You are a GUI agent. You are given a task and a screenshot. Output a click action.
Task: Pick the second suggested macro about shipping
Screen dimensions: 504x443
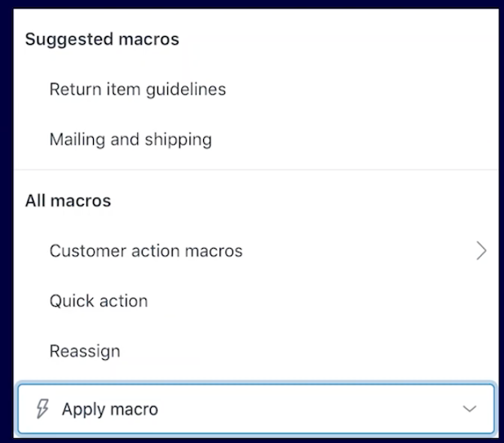point(256,140)
